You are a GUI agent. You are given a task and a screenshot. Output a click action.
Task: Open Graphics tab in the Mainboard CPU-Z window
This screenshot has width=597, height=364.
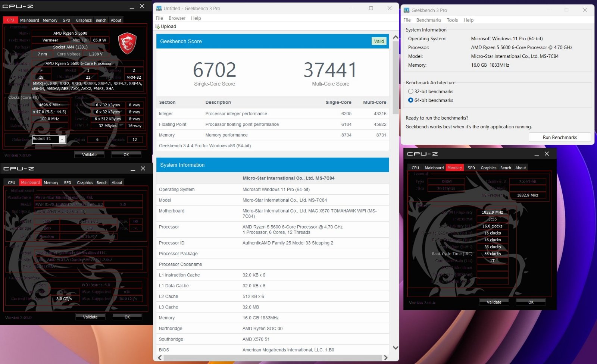85,183
